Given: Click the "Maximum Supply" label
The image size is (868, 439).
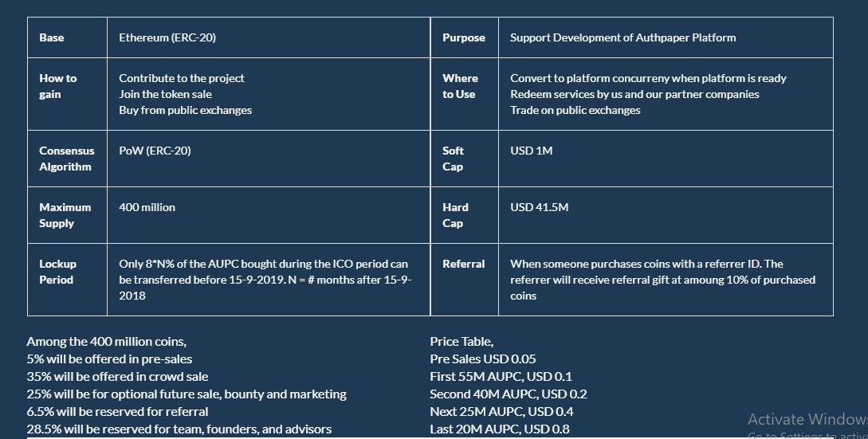Looking at the screenshot, I should [x=65, y=215].
